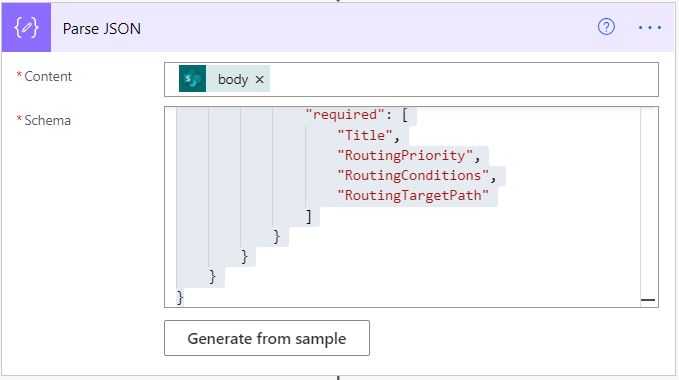
Task: Click the Parse JSON action icon
Action: click(26, 28)
